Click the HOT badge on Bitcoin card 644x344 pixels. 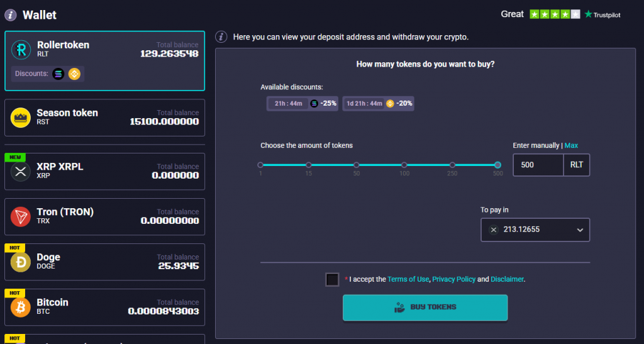click(15, 292)
